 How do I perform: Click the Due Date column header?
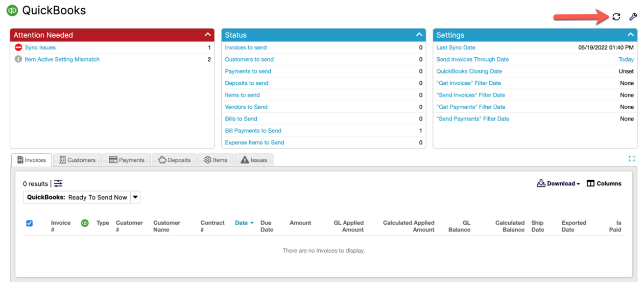267,226
